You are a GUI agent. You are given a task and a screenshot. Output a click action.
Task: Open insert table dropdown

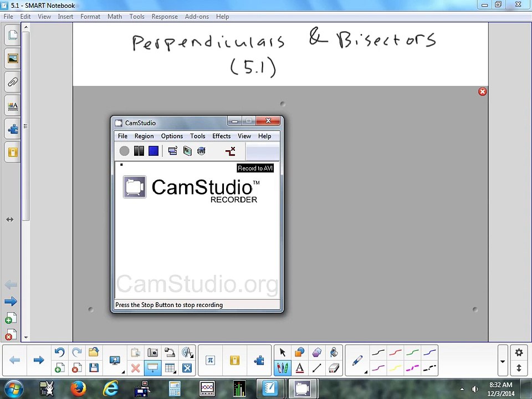(170, 368)
